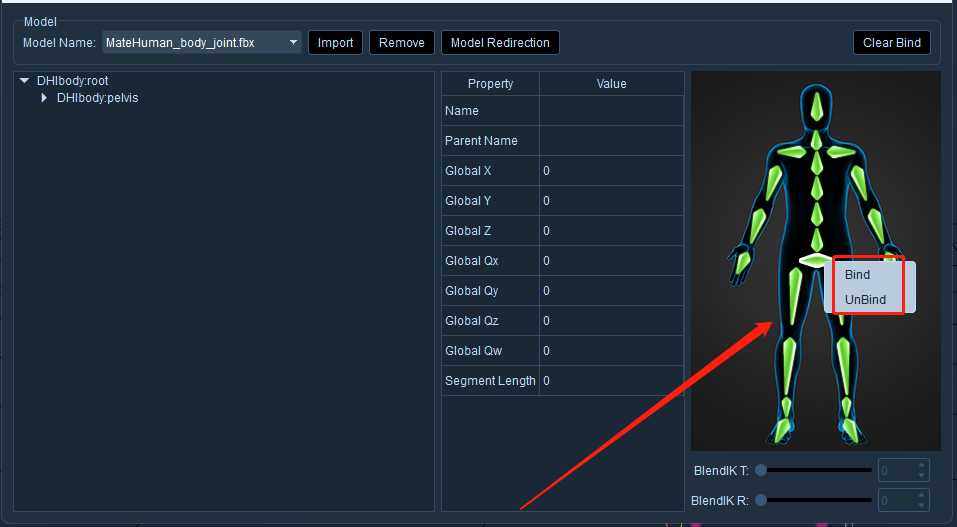Select the white pelvis bone on the figure
957x527 pixels.
pos(815,260)
